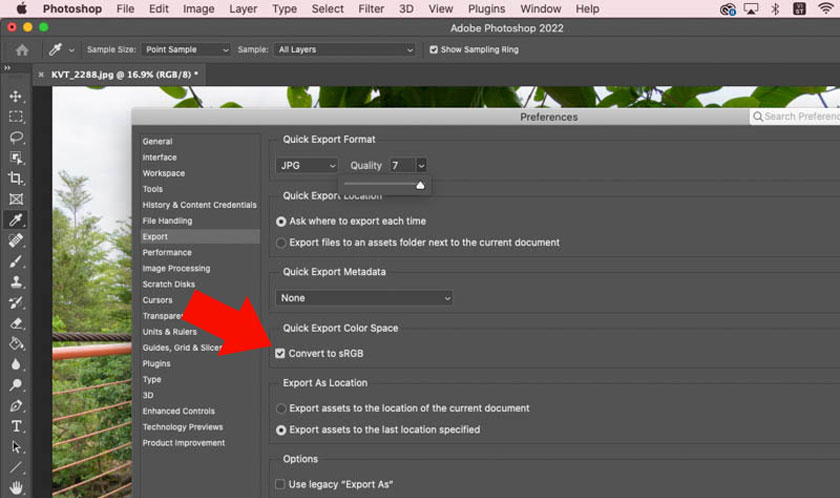840x498 pixels.
Task: Uncheck Convert to sRGB
Action: (x=281, y=353)
